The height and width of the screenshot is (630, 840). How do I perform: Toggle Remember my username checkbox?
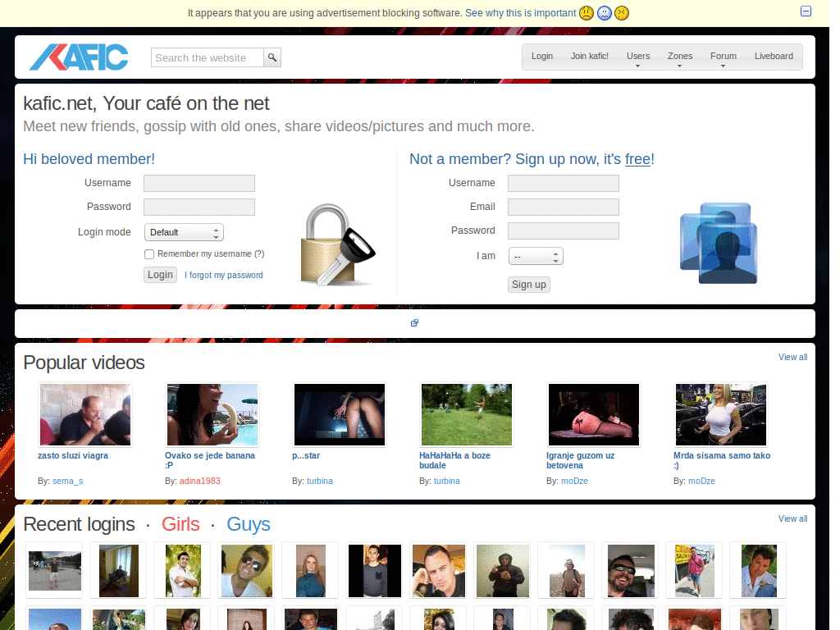149,254
